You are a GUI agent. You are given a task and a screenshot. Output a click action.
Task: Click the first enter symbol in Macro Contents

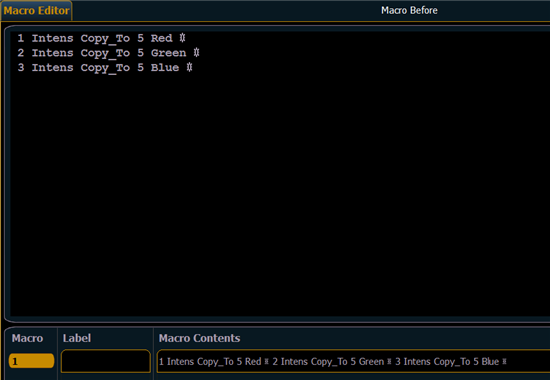pyautogui.click(x=267, y=361)
